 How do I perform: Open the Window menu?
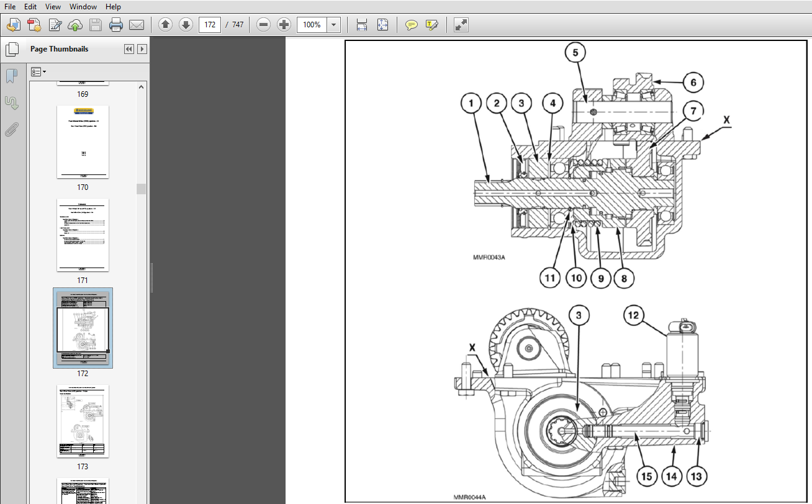pos(83,6)
